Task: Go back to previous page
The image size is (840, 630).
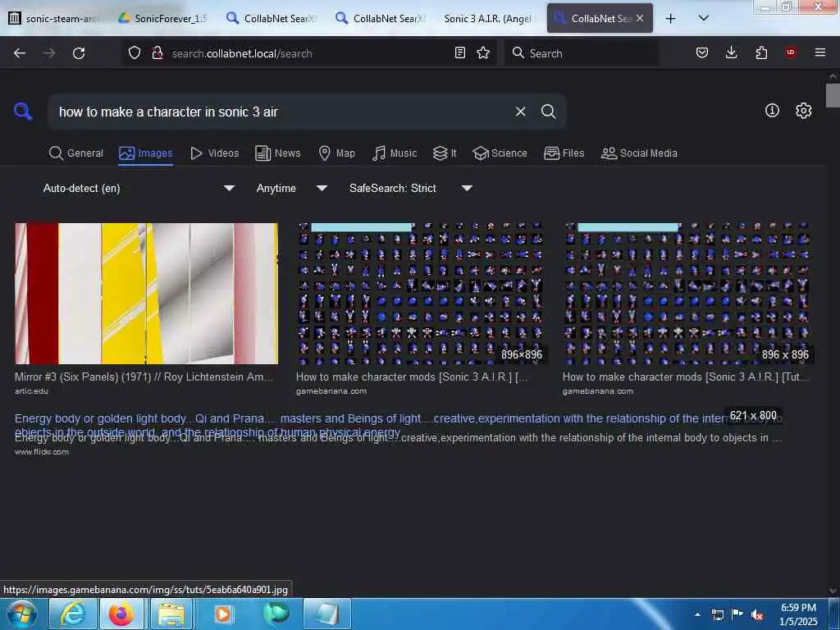Action: 20,53
